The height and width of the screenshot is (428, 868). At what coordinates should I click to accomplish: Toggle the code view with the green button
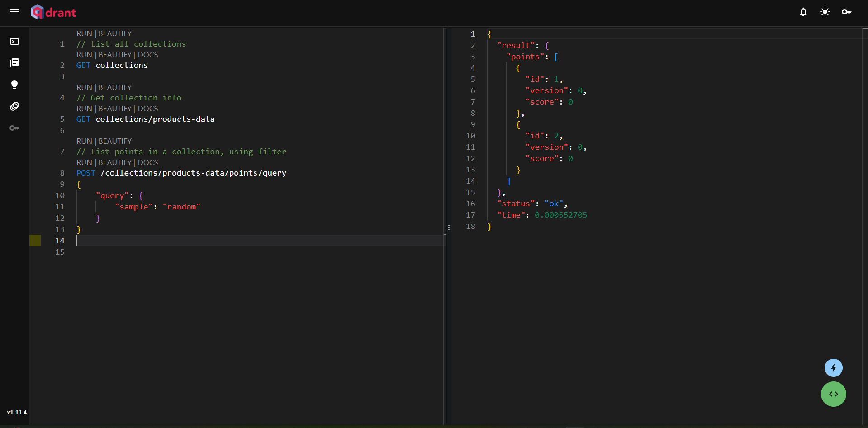834,394
